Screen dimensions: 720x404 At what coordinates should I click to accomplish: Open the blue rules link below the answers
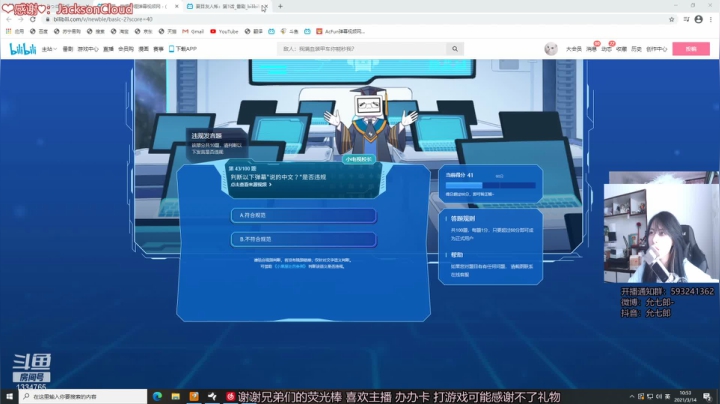289,266
